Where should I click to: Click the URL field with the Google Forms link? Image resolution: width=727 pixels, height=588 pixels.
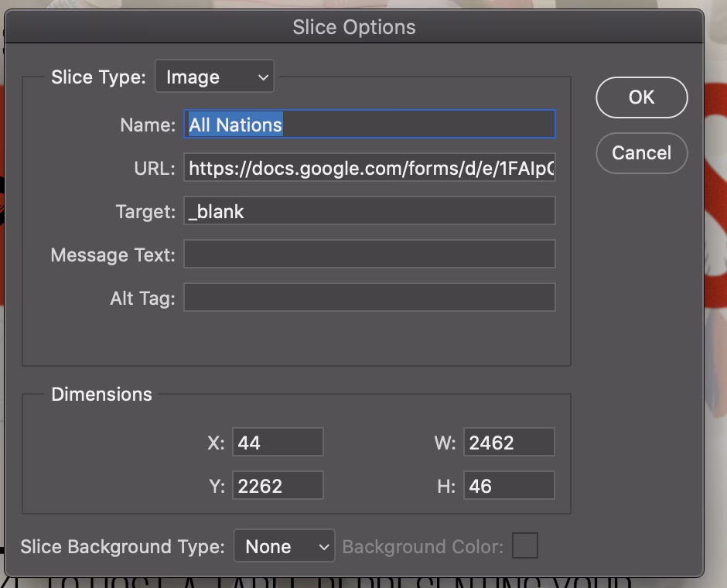point(370,168)
